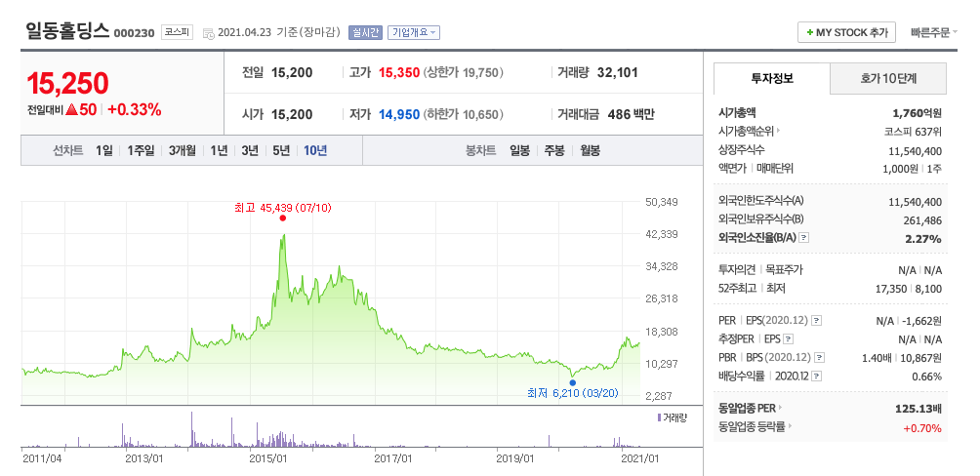Screen dimensions: 980x476
Task: Select the 1일 line chart period
Action: pyautogui.click(x=104, y=150)
